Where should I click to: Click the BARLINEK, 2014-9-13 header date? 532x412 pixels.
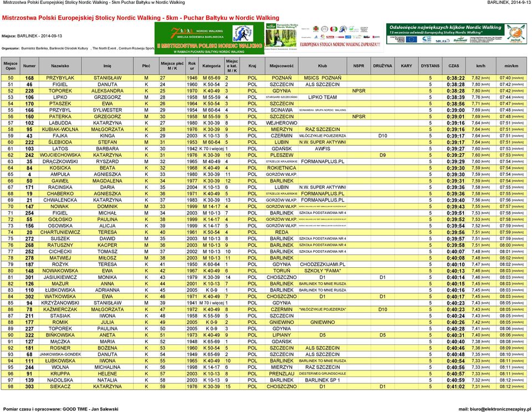coord(508,2)
